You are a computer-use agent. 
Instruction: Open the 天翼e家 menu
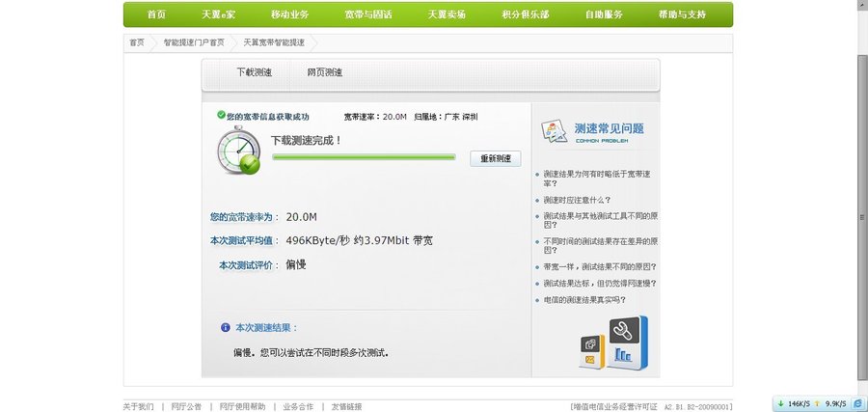click(218, 14)
